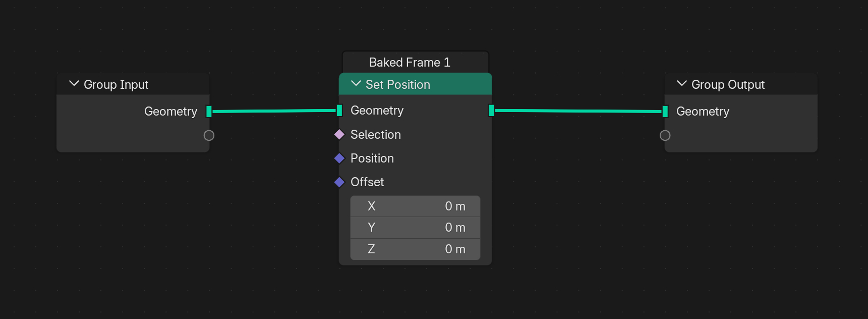Click Set Position Geometry input socket

pos(339,111)
